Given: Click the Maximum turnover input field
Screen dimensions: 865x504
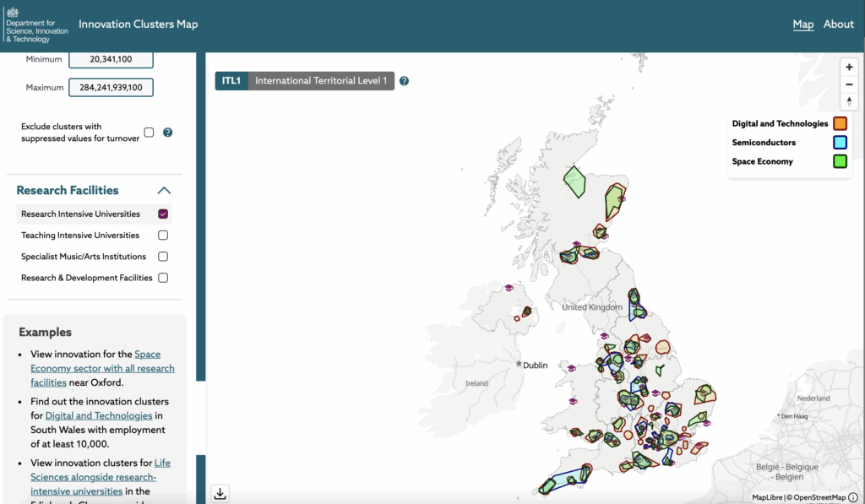Looking at the screenshot, I should (x=111, y=88).
